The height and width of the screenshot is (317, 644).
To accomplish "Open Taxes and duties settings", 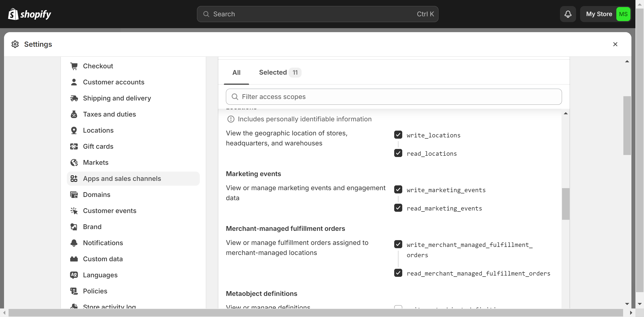I will click(x=133, y=114).
